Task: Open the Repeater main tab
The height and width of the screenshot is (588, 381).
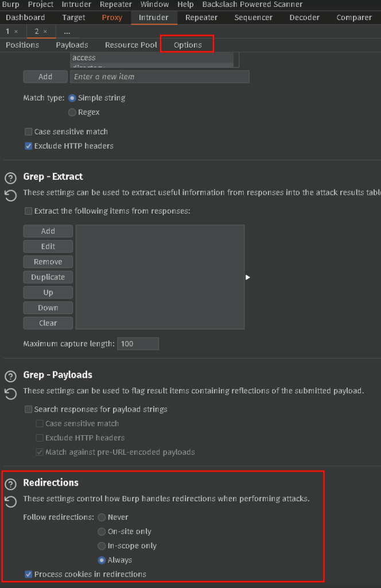Action: coord(201,17)
